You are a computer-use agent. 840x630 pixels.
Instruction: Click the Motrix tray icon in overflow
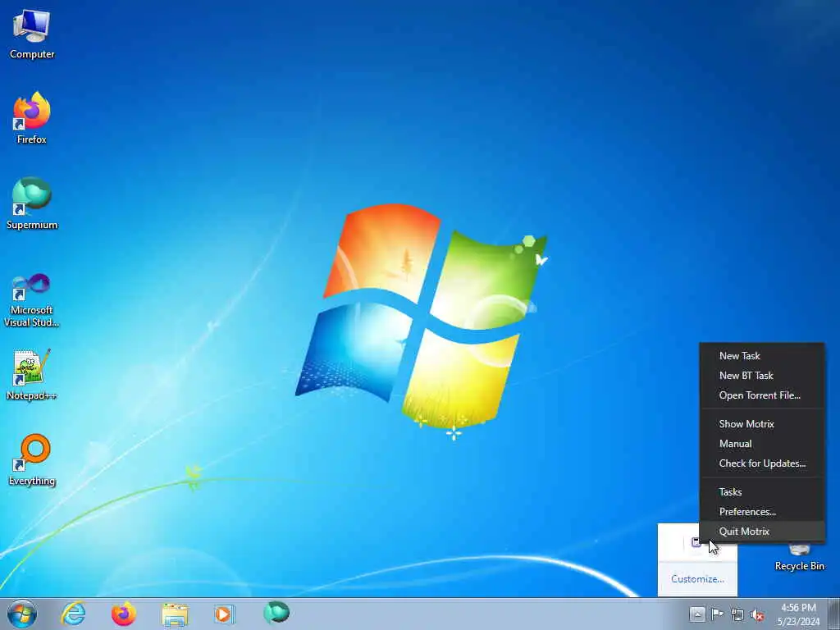(696, 543)
